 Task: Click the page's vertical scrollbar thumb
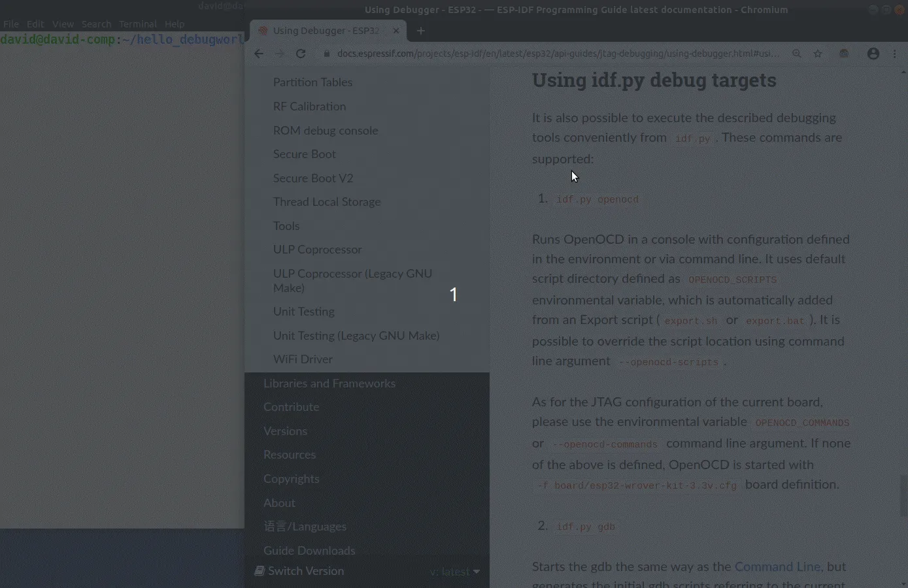coord(903,495)
